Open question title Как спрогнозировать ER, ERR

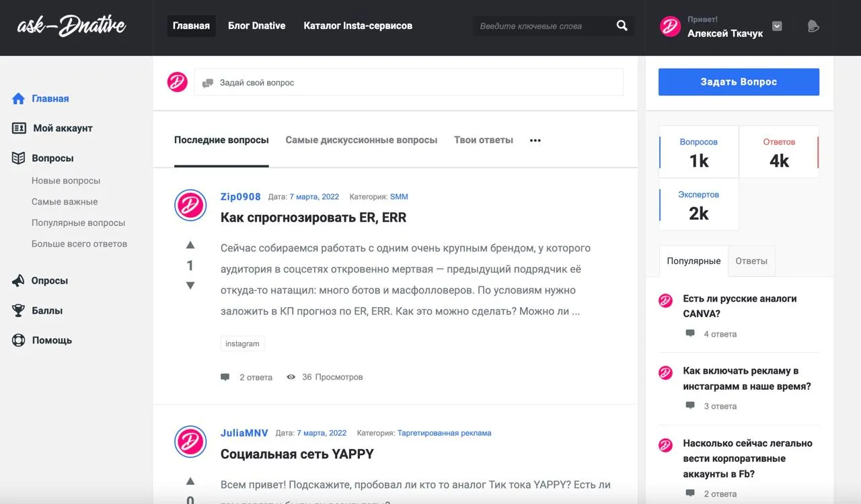point(313,218)
